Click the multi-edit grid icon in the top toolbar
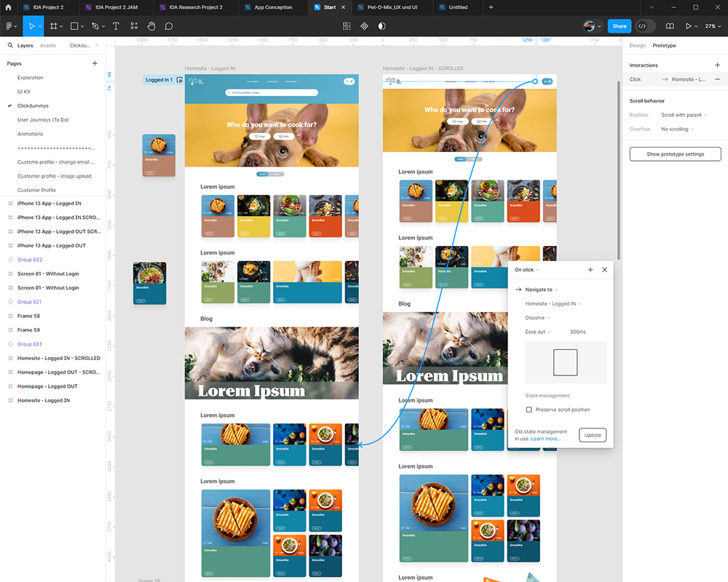The image size is (728, 582). 347,26
